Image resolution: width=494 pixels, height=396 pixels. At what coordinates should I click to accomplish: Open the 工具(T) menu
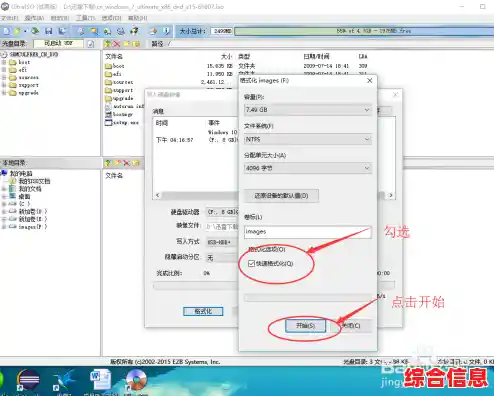86,18
